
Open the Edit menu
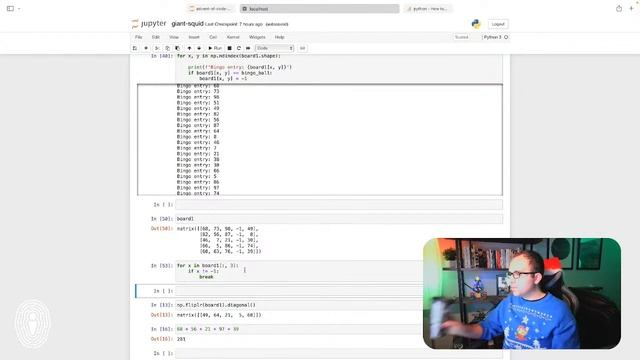(x=156, y=37)
